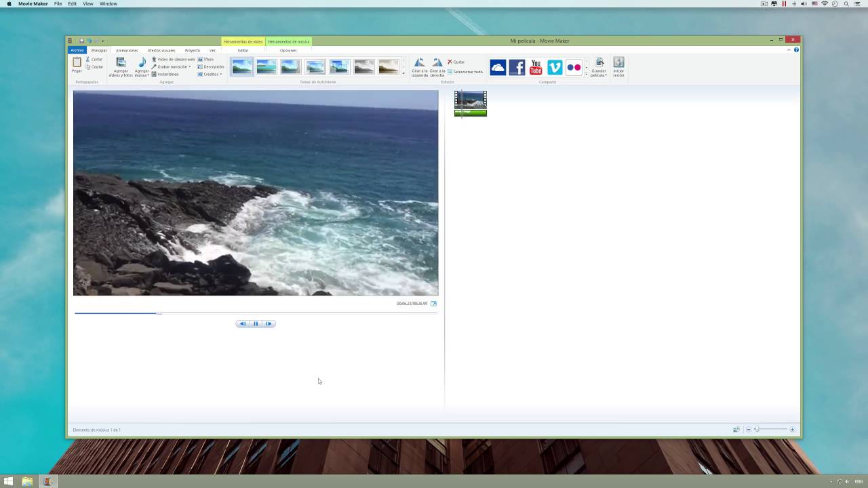This screenshot has height=488, width=868.
Task: Open the Grabar narración dropdown
Action: [189, 66]
